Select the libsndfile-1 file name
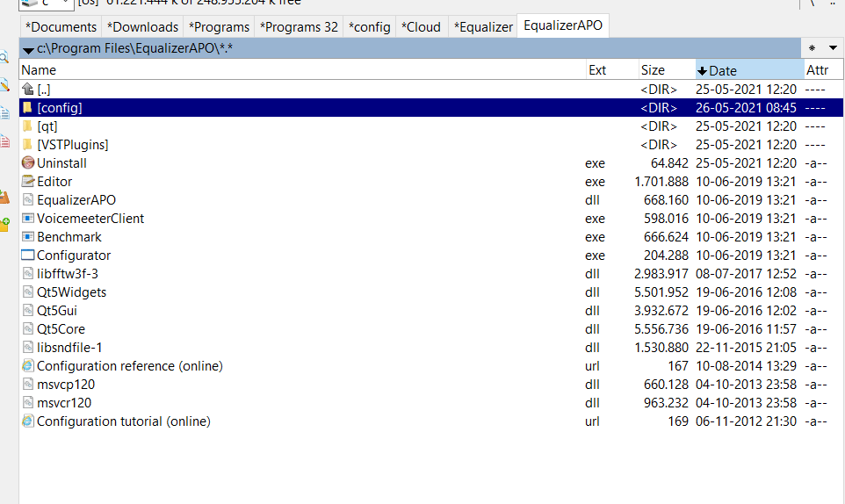845x504 pixels. click(x=69, y=348)
